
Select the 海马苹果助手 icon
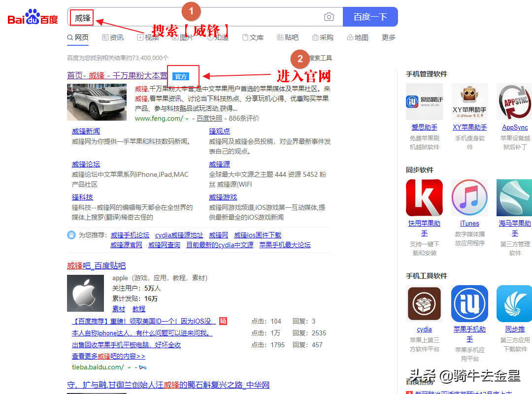pyautogui.click(x=514, y=197)
